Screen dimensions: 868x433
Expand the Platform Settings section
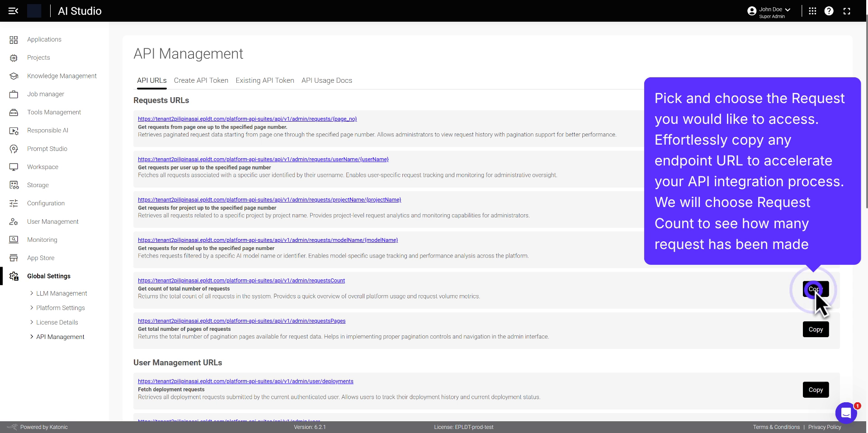pyautogui.click(x=60, y=308)
